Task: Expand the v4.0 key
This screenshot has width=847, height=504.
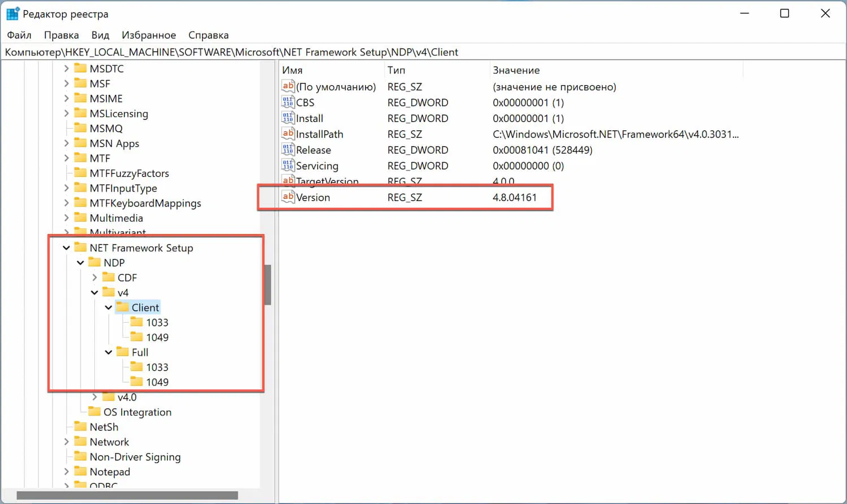Action: 95,397
